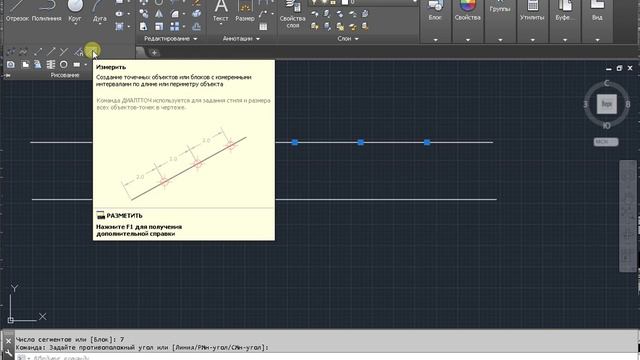This screenshot has height=360, width=640.
Task: Select the Отрезок (Line) tool
Action: 17,11
